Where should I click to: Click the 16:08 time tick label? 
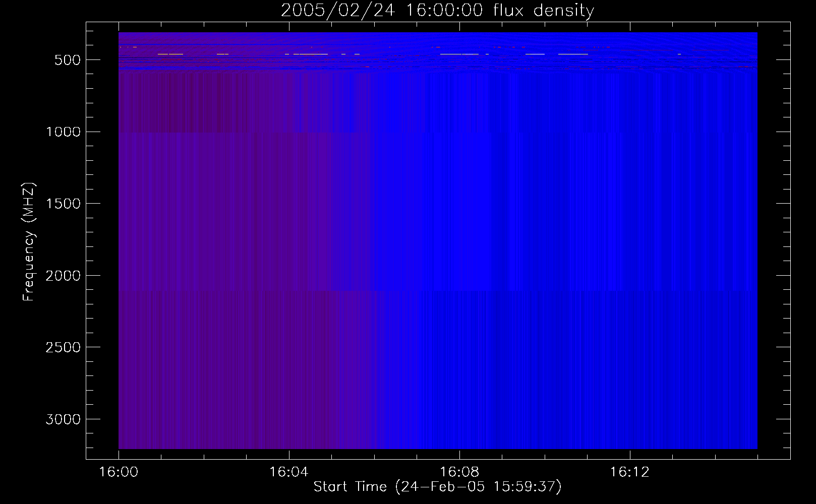point(459,472)
